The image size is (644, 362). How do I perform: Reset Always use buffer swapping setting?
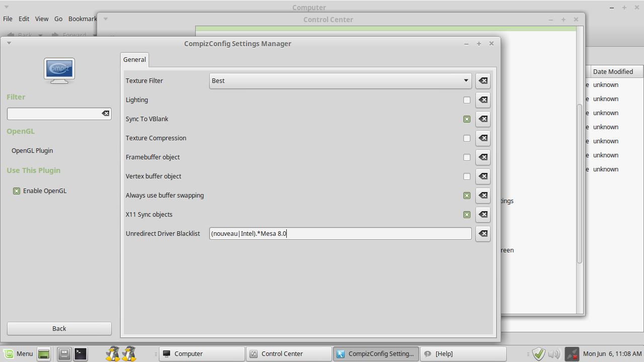click(483, 196)
